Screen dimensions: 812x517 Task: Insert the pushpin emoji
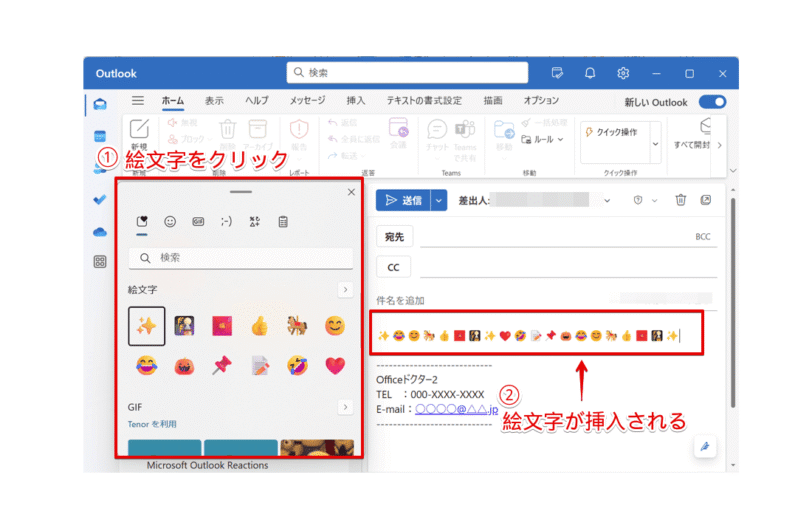click(x=222, y=366)
